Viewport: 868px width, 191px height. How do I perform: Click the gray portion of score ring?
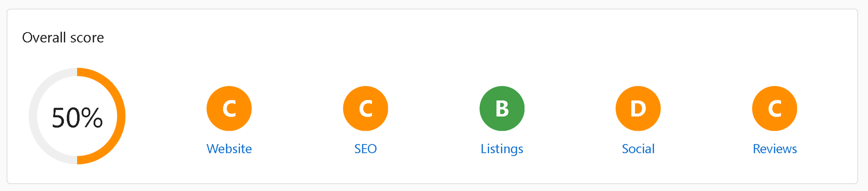tap(33, 116)
